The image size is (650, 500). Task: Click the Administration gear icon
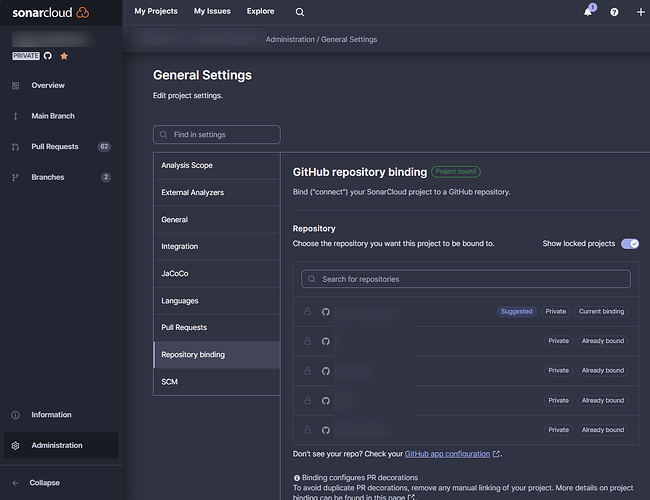coord(15,445)
